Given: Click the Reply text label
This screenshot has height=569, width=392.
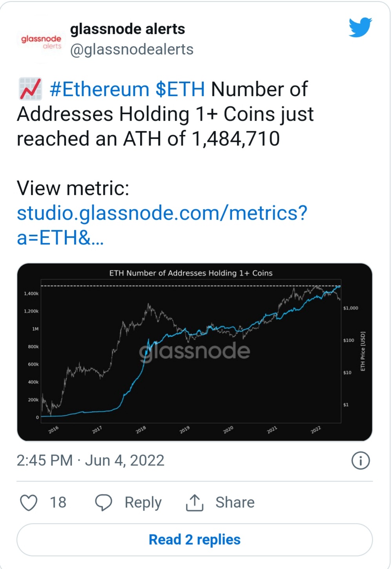Looking at the screenshot, I should (x=143, y=503).
